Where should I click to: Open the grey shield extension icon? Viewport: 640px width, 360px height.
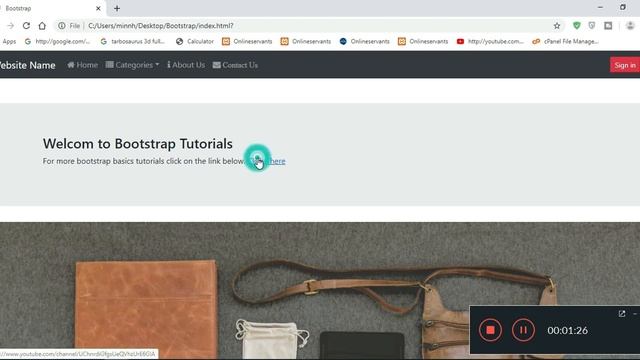(592, 26)
